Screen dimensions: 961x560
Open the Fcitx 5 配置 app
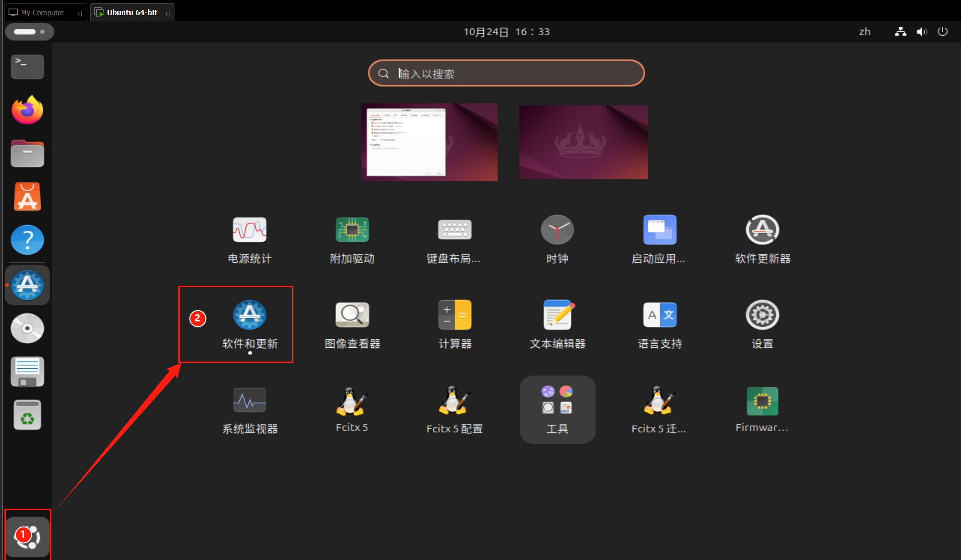tap(454, 400)
